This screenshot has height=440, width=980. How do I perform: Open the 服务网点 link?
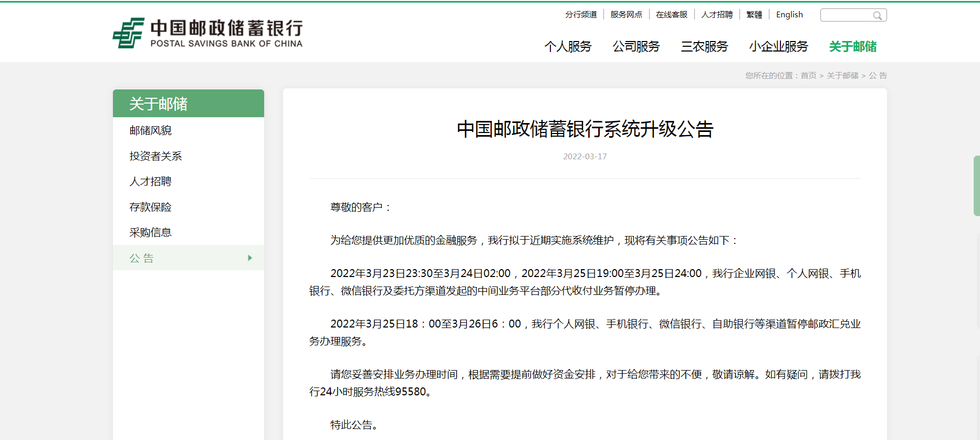[x=626, y=15]
